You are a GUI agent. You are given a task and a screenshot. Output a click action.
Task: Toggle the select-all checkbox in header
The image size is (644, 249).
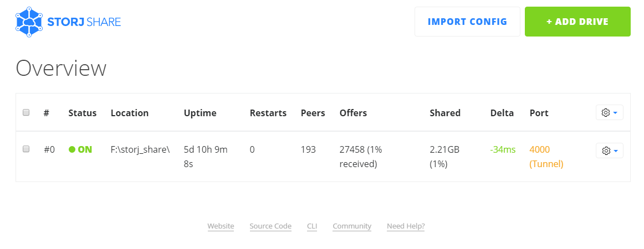[x=26, y=112]
